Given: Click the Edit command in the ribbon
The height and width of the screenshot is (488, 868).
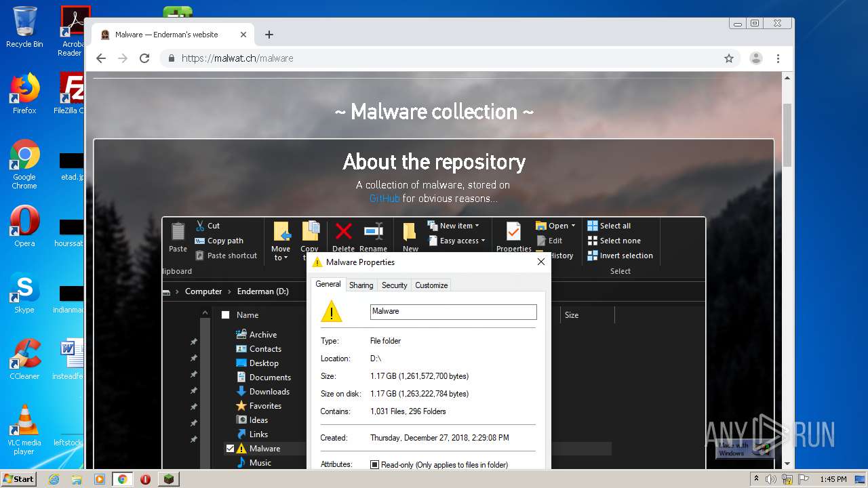Looking at the screenshot, I should 549,241.
